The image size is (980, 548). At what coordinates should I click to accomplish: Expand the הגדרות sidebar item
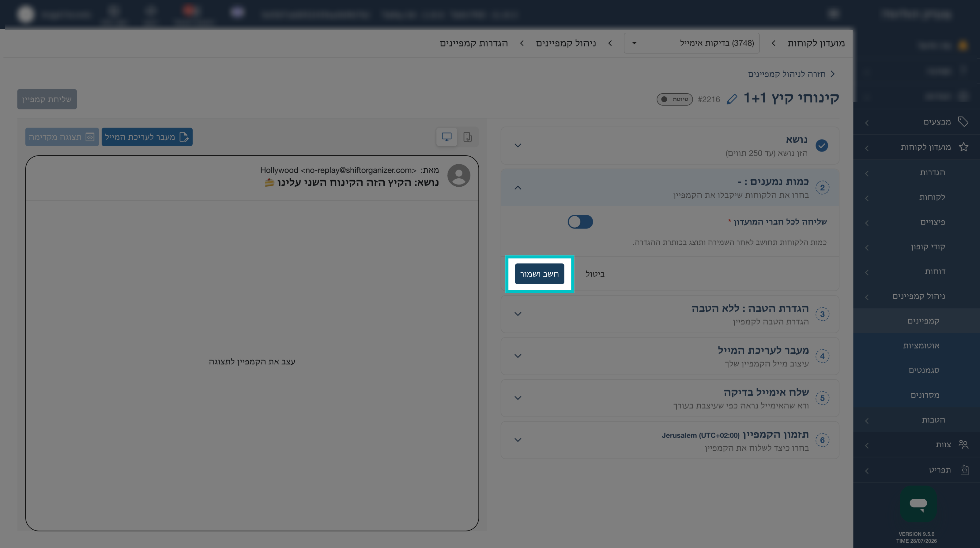(x=917, y=173)
